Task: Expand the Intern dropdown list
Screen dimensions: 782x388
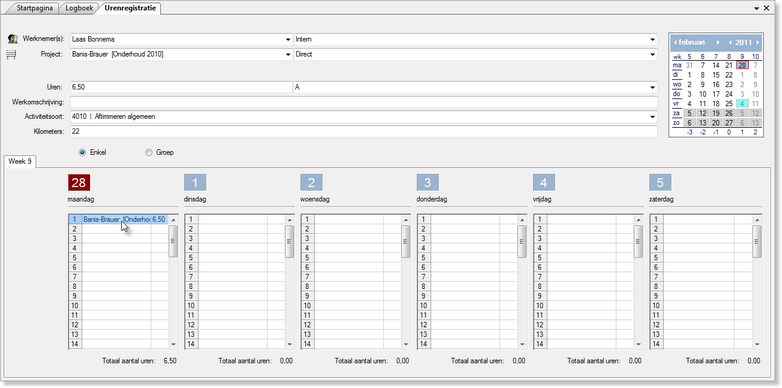Action: pyautogui.click(x=653, y=39)
